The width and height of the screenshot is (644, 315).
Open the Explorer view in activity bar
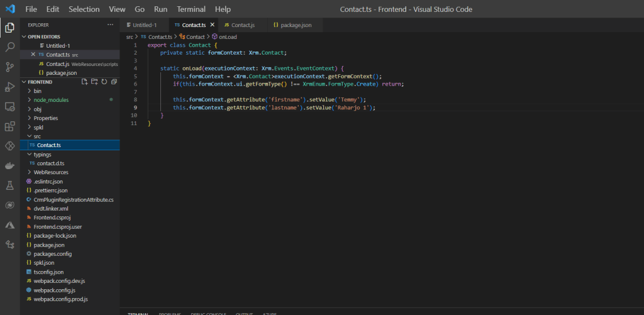click(x=10, y=28)
